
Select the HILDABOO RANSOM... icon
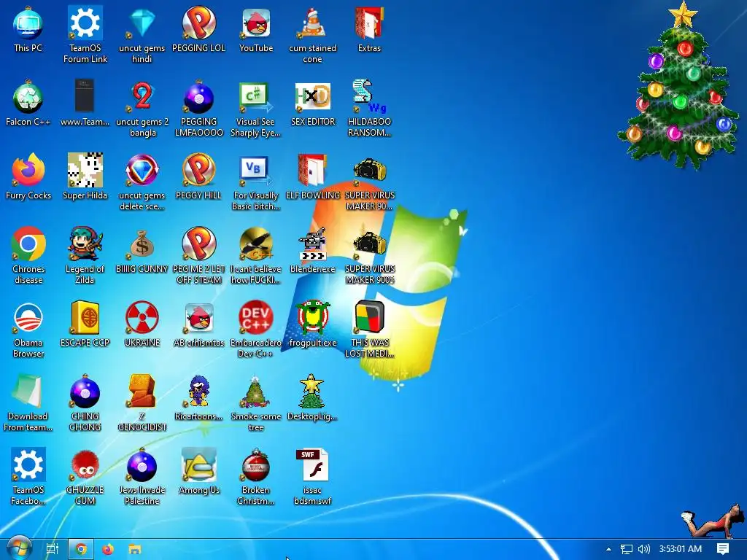pos(369,109)
